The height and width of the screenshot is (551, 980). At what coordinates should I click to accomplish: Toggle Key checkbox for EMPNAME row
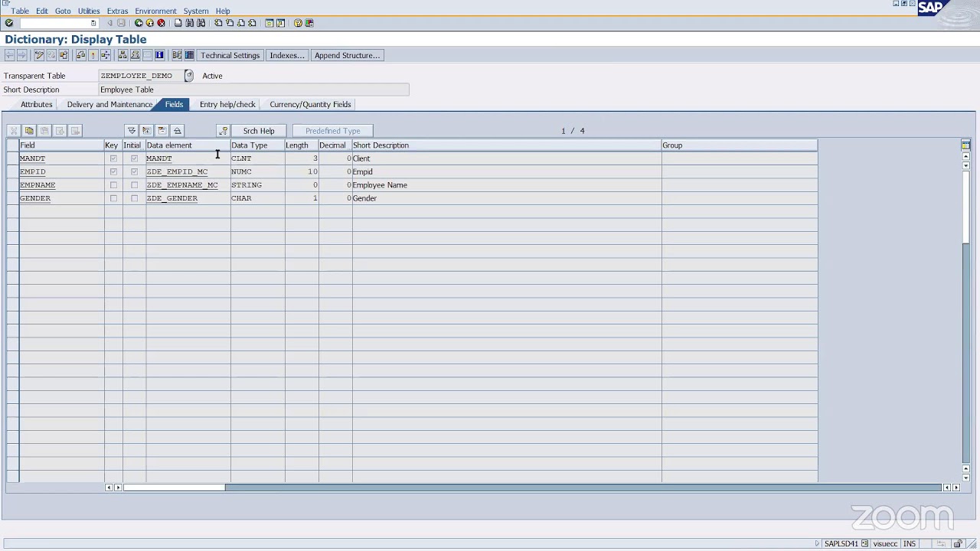(x=113, y=185)
